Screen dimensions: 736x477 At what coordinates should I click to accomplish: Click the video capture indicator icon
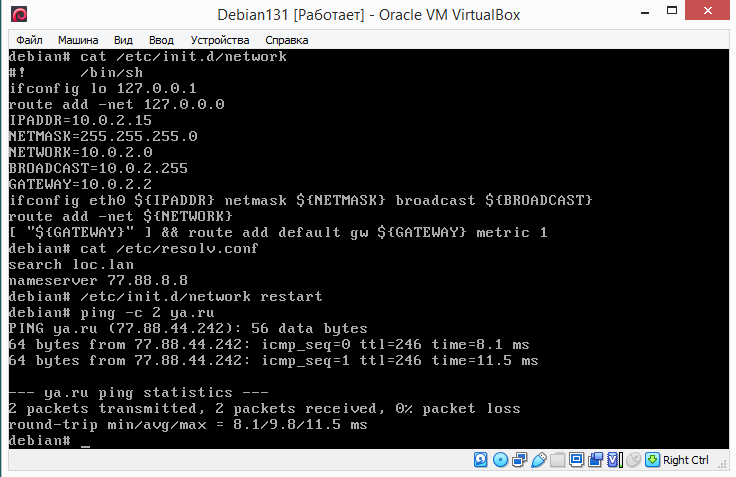click(594, 460)
